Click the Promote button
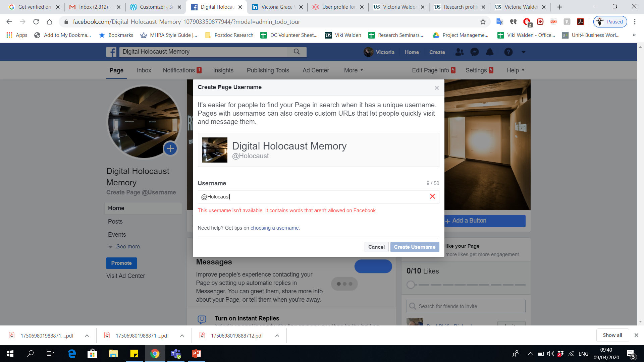This screenshot has height=362, width=644. pos(121,263)
